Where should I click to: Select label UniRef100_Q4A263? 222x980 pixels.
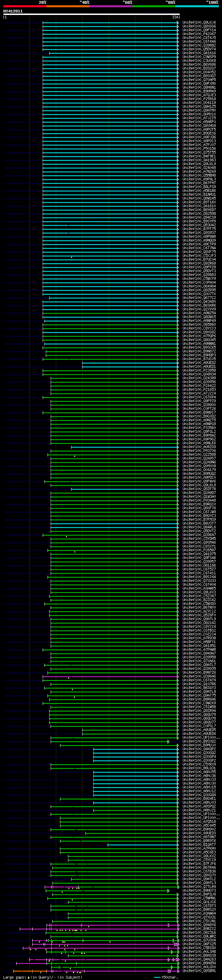199,959
